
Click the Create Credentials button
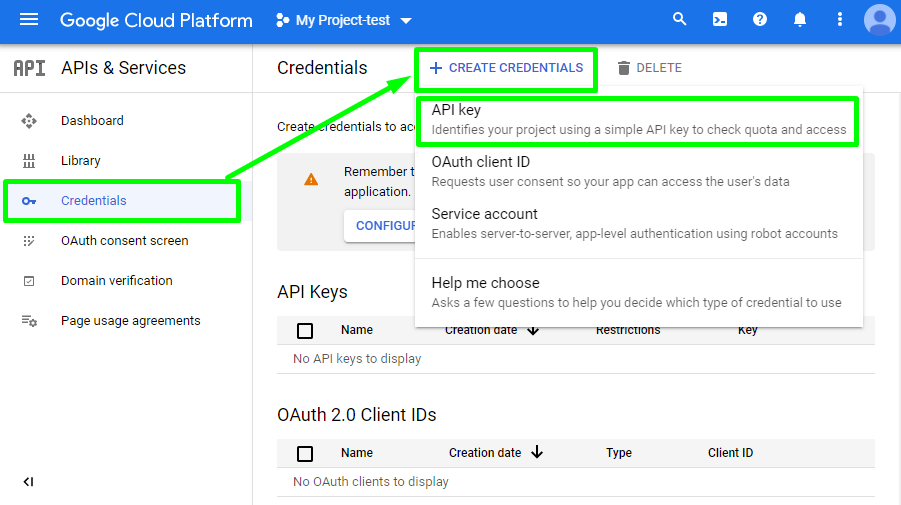click(506, 68)
